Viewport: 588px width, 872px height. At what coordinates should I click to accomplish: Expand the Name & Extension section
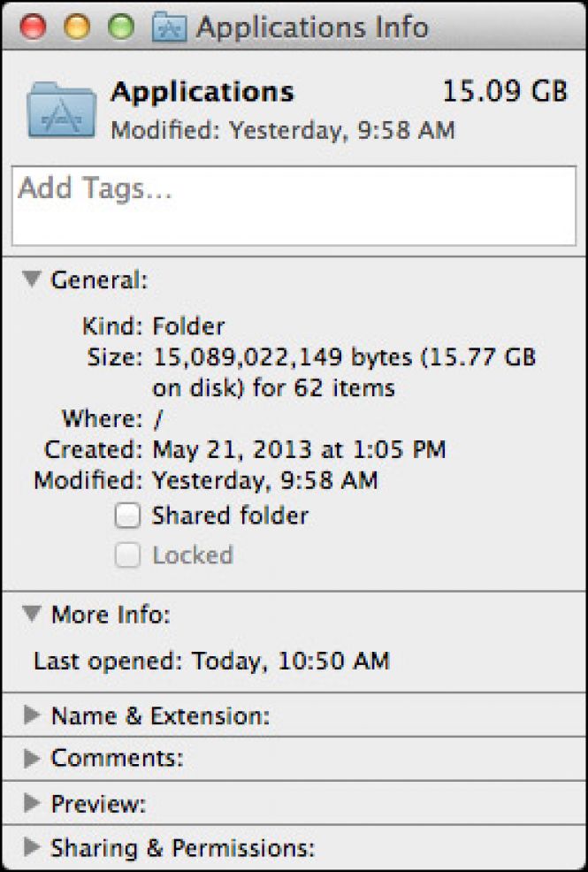[x=32, y=715]
